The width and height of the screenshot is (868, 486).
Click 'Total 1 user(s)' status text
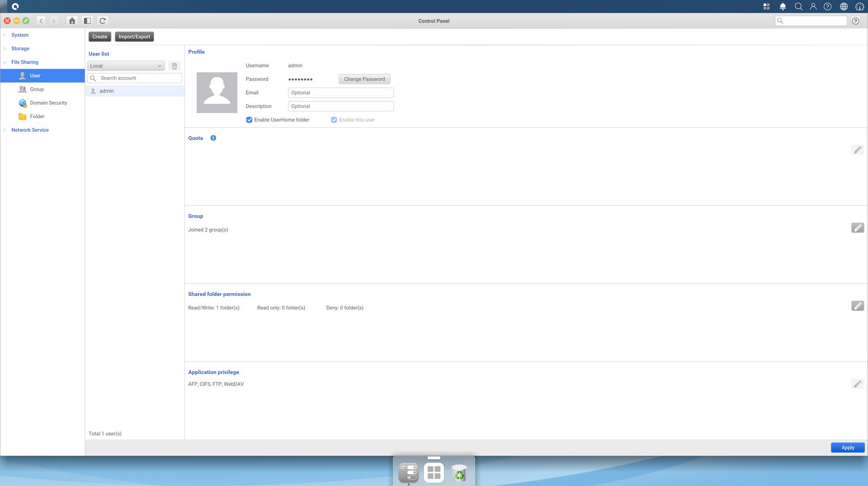coord(105,434)
